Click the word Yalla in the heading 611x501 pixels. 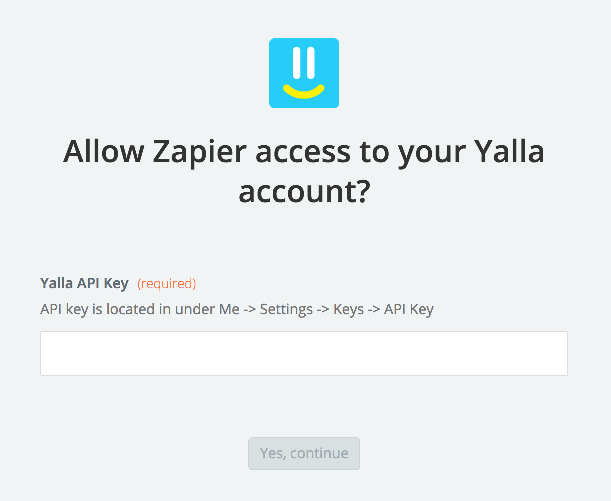pyautogui.click(x=509, y=151)
